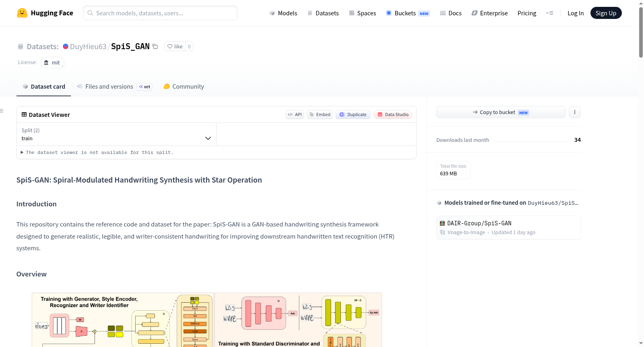The height and width of the screenshot is (347, 644).
Task: Open the left sidebar table of contents icon
Action: tap(2, 111)
